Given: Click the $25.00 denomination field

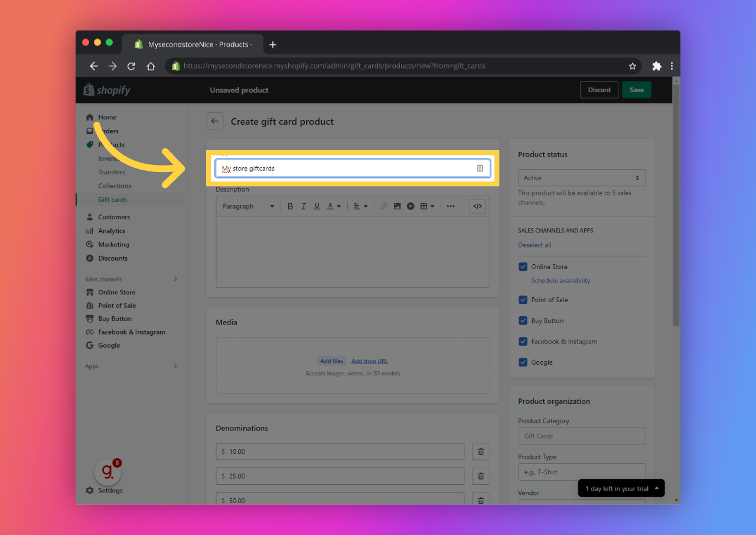Looking at the screenshot, I should coord(340,476).
